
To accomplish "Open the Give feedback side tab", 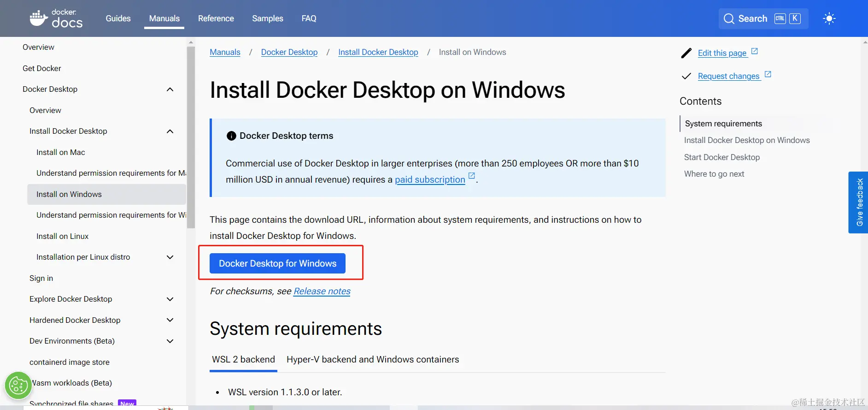I will [859, 202].
